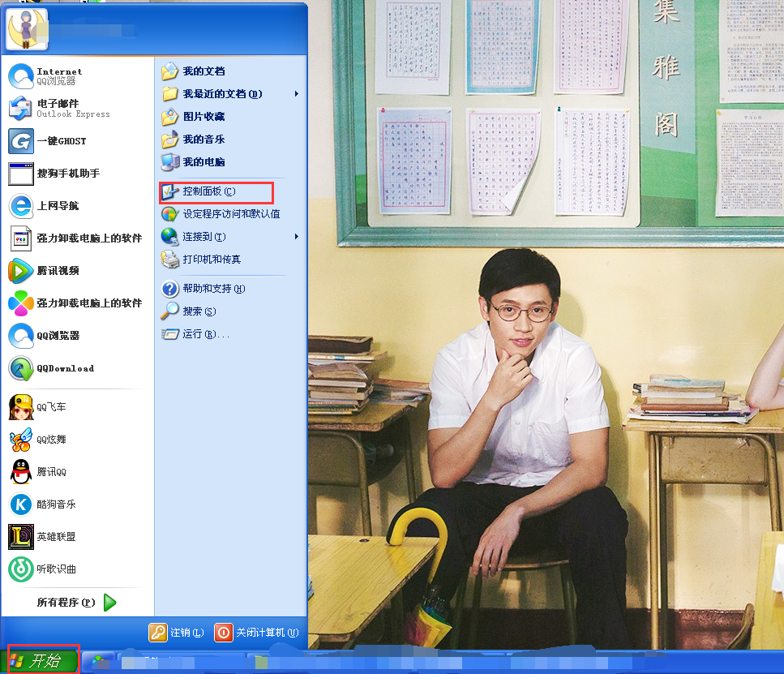This screenshot has width=784, height=674.
Task: Open 我的电脑
Action: click(230, 161)
